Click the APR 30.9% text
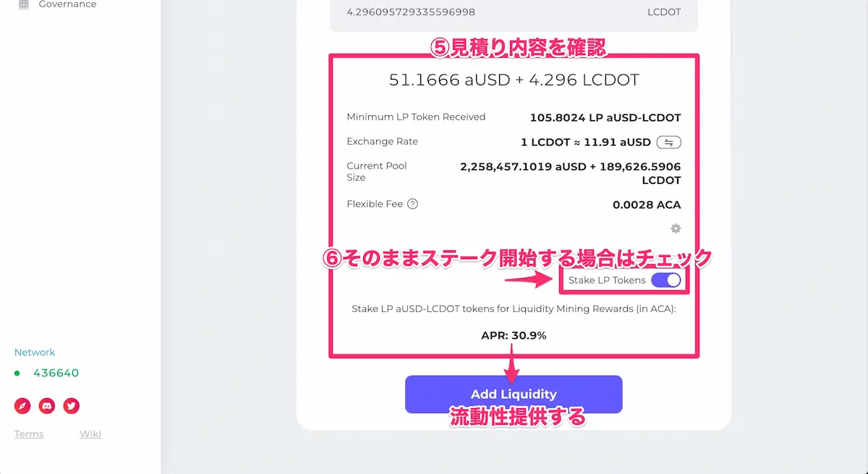 514,336
